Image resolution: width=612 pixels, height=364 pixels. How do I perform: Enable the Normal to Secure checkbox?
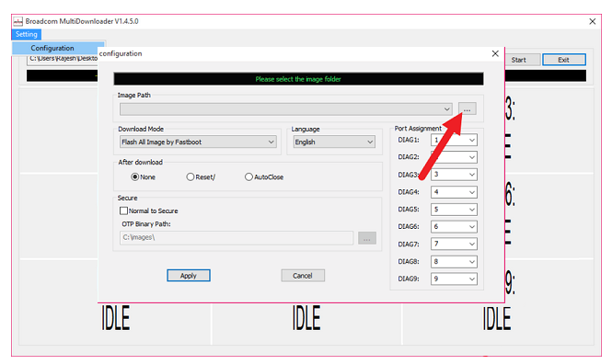[x=123, y=210]
